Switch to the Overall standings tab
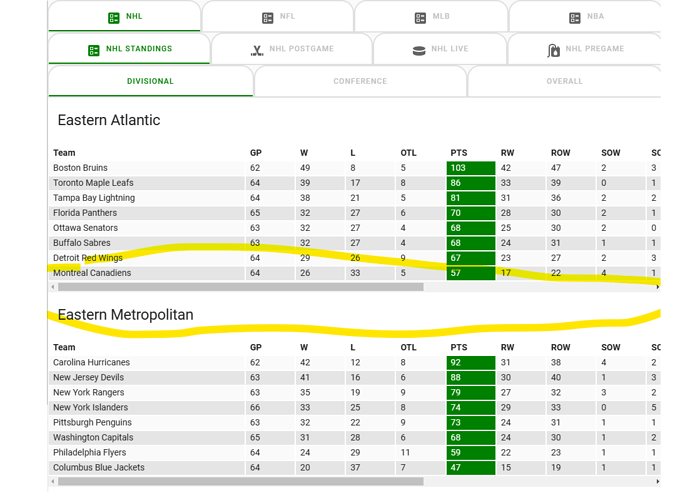Viewport: 690px width, 492px height. click(564, 81)
